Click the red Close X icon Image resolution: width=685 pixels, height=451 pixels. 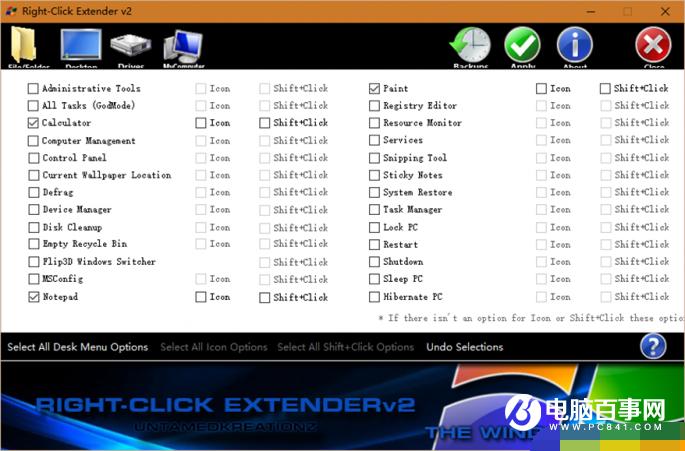click(653, 45)
